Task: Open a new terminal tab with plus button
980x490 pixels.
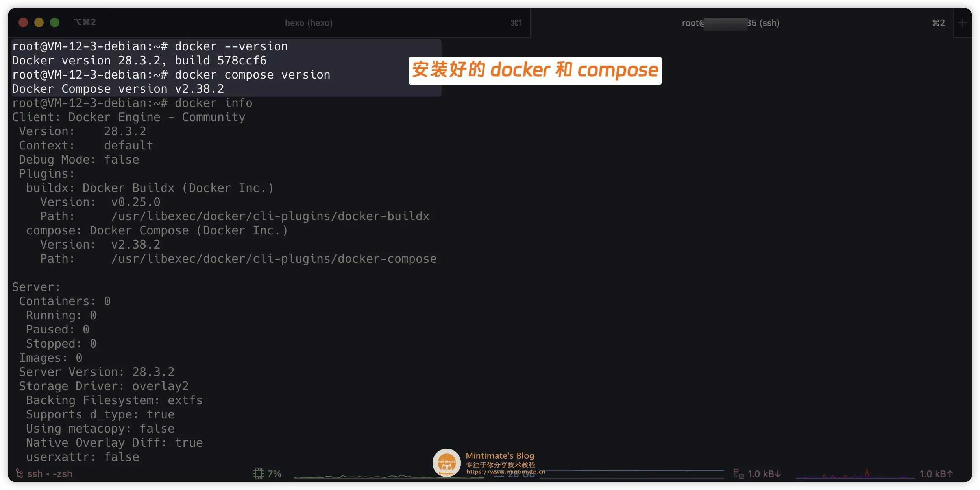Action: point(963,23)
